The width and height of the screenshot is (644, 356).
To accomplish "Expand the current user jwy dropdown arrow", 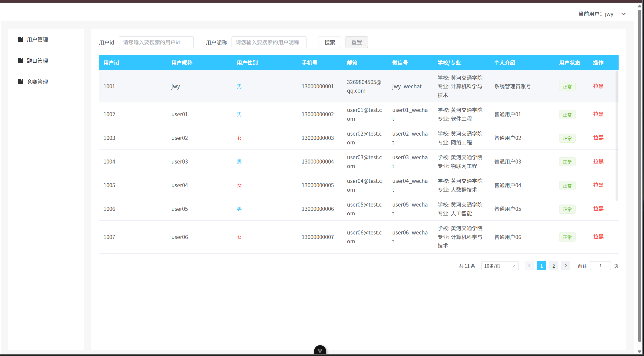I will (623, 14).
